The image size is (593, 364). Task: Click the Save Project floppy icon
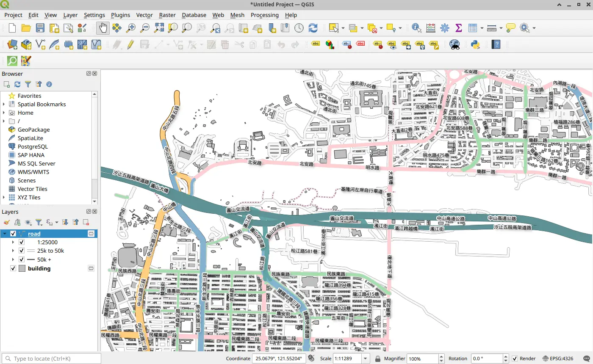tap(40, 28)
